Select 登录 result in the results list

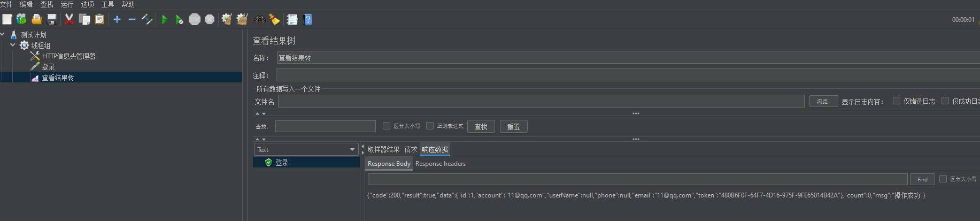point(306,162)
